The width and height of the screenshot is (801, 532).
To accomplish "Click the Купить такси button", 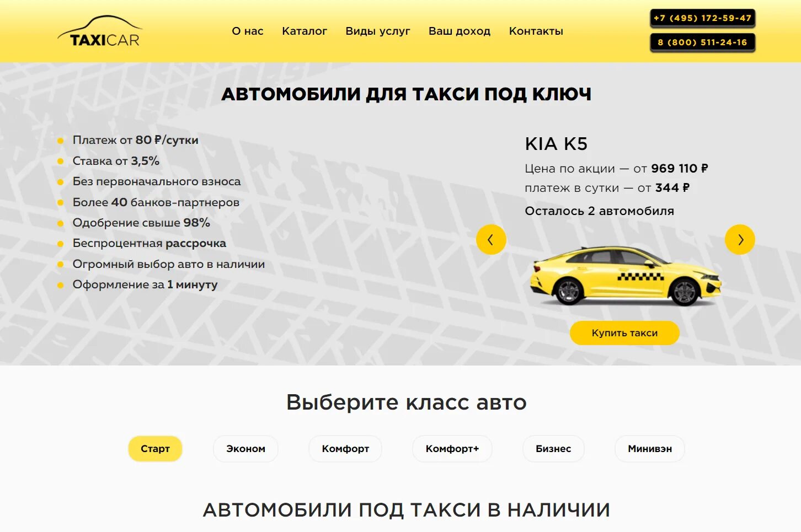I will pyautogui.click(x=624, y=333).
